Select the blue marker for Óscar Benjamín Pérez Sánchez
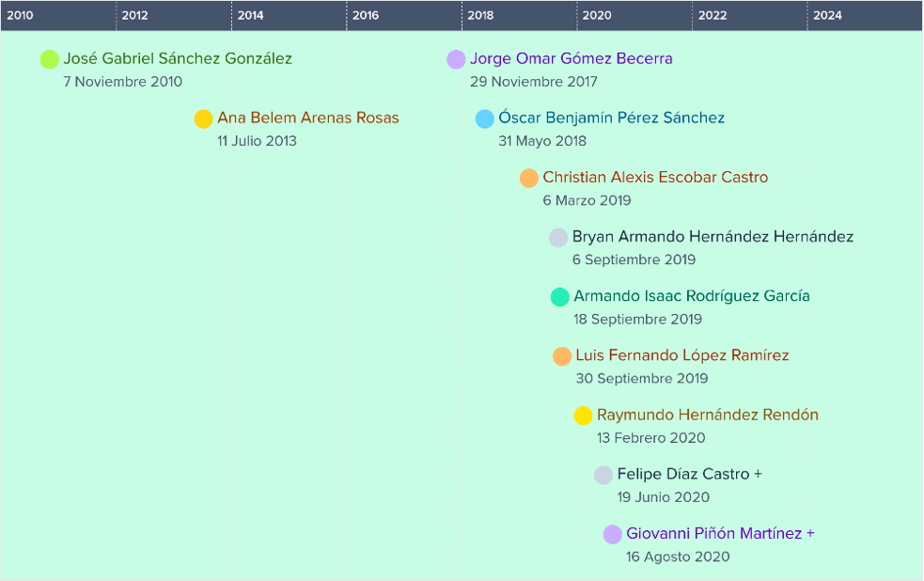924x581 pixels. coord(484,118)
